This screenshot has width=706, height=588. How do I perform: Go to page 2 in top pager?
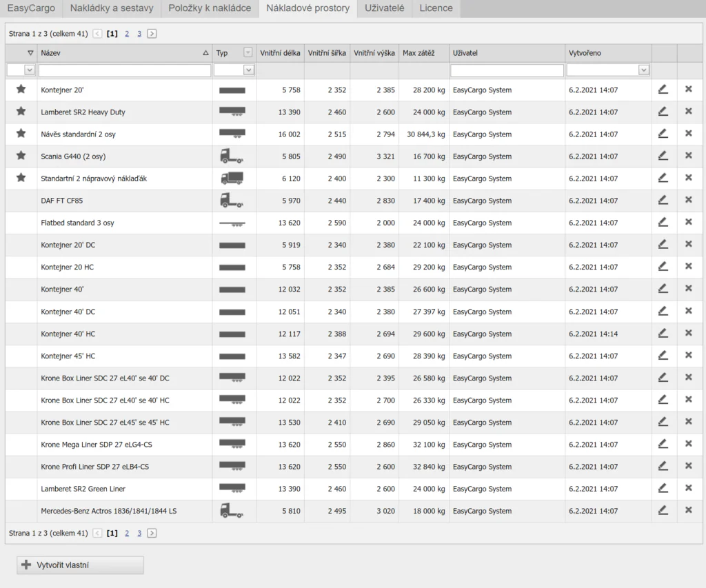pos(127,34)
